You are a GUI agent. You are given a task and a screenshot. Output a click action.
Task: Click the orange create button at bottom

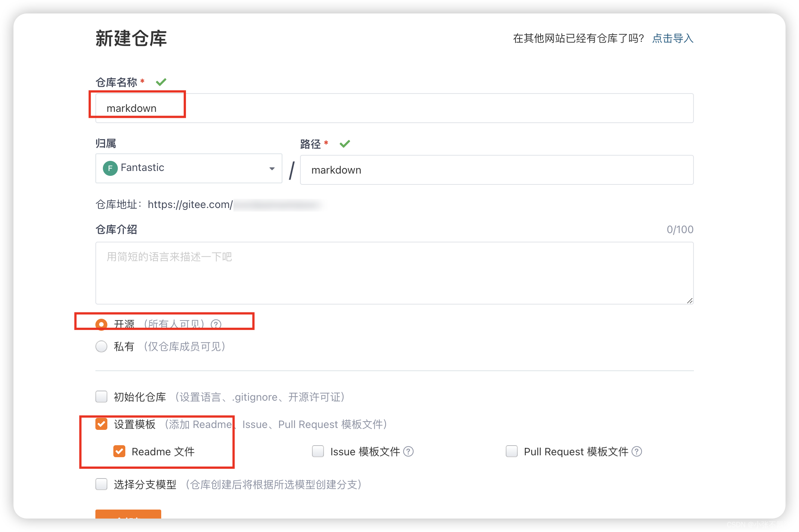[128, 514]
